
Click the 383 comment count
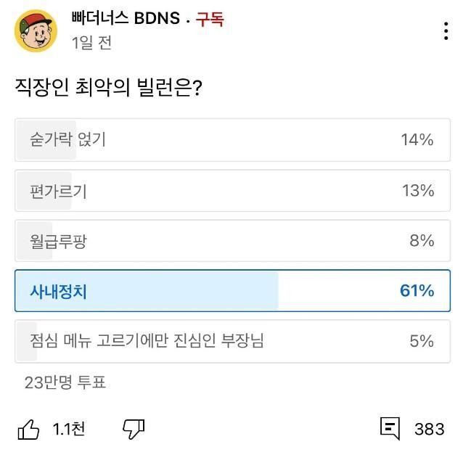pos(429,429)
